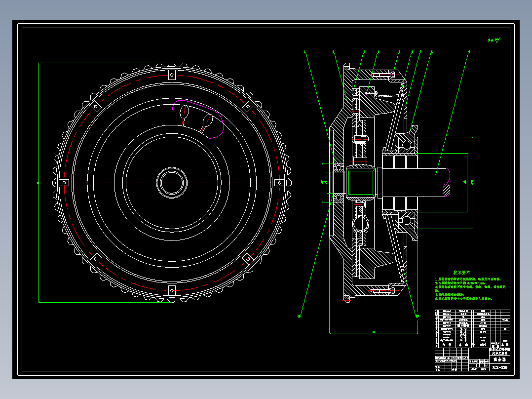Pick the center hub circle of flywheel view
The width and height of the screenshot is (532, 399).
[172, 183]
